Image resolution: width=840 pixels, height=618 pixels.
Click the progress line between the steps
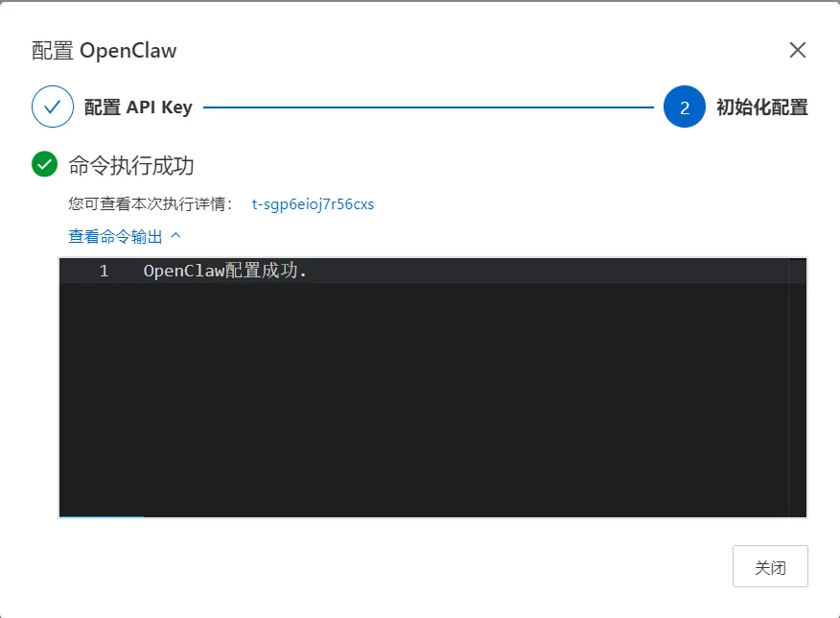click(x=429, y=107)
